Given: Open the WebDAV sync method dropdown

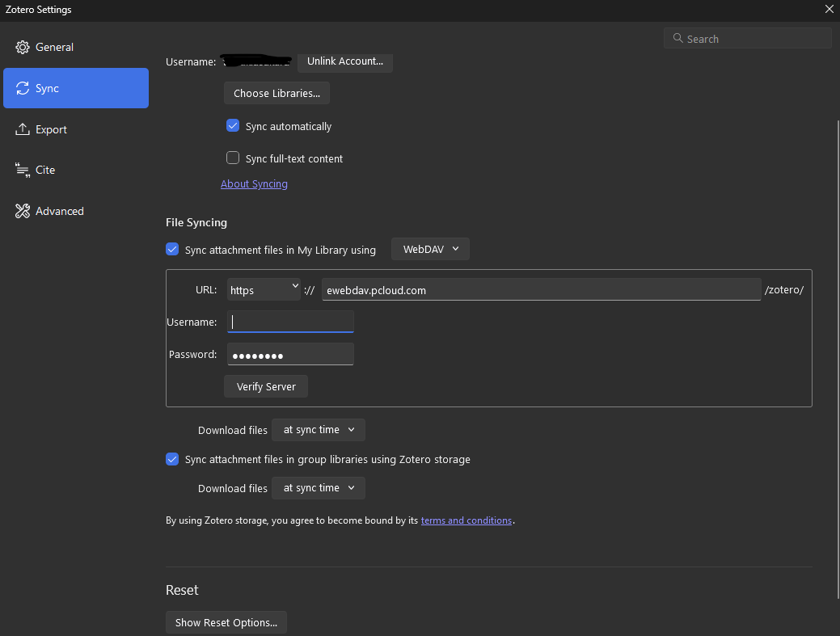Looking at the screenshot, I should point(430,250).
